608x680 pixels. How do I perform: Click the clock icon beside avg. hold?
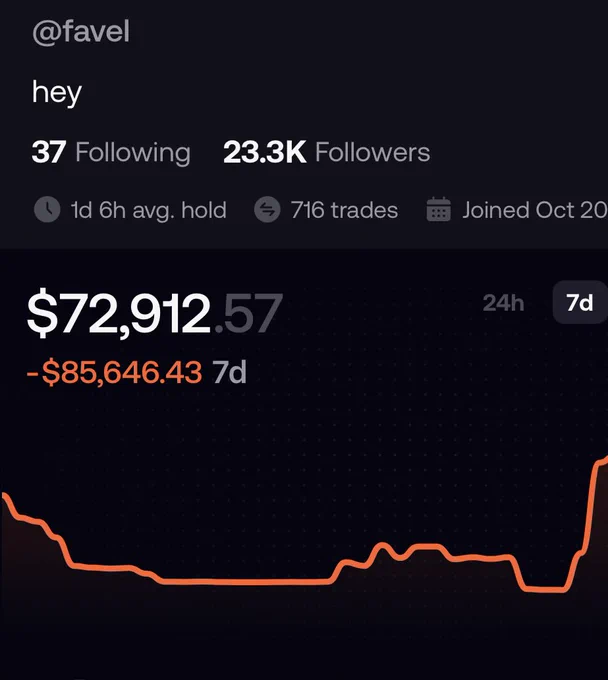click(x=47, y=210)
